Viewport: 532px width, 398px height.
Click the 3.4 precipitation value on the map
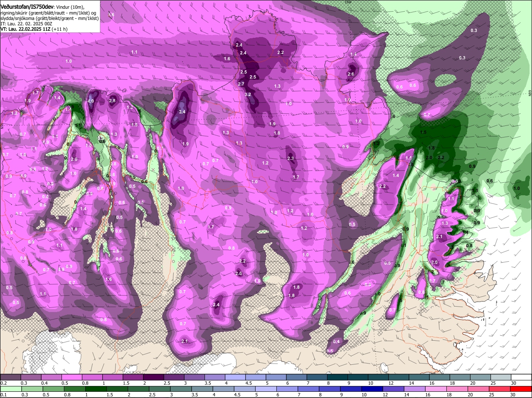pos(182,112)
